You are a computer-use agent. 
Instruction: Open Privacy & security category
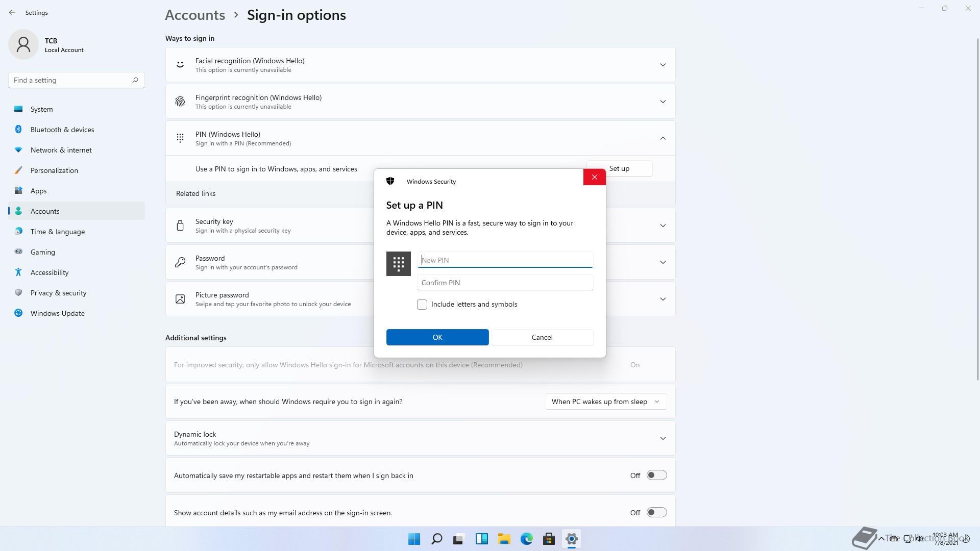pos(77,293)
